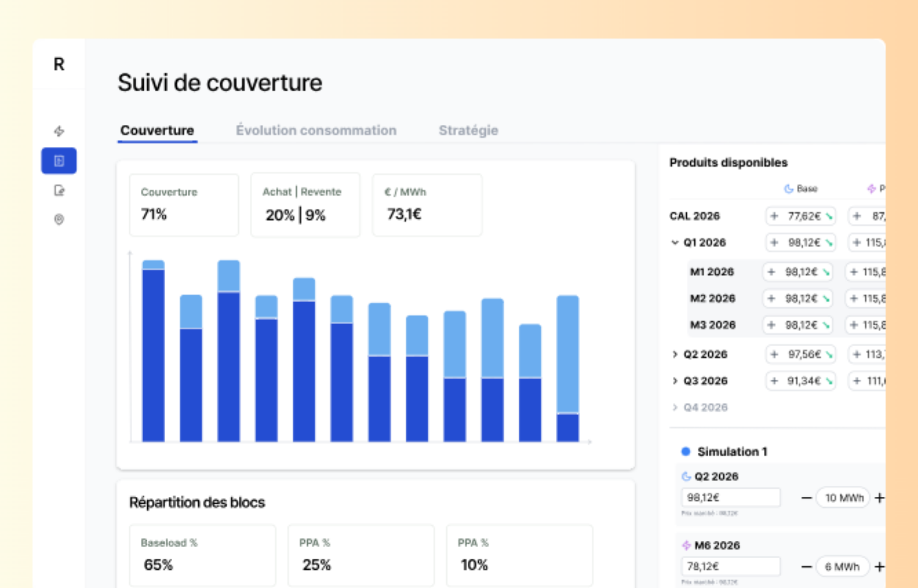Open the edit note sidebar icon
This screenshot has height=588, width=918.
[59, 190]
